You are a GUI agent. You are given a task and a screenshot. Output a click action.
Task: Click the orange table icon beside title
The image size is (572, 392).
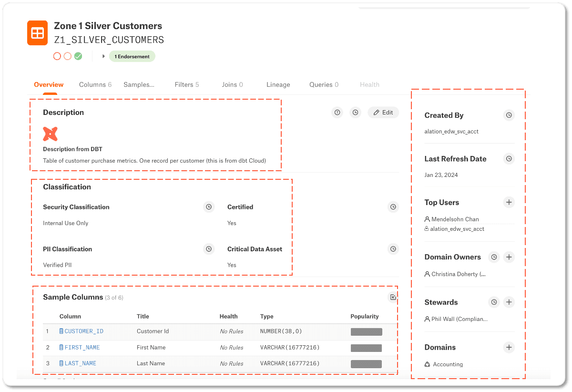37,33
